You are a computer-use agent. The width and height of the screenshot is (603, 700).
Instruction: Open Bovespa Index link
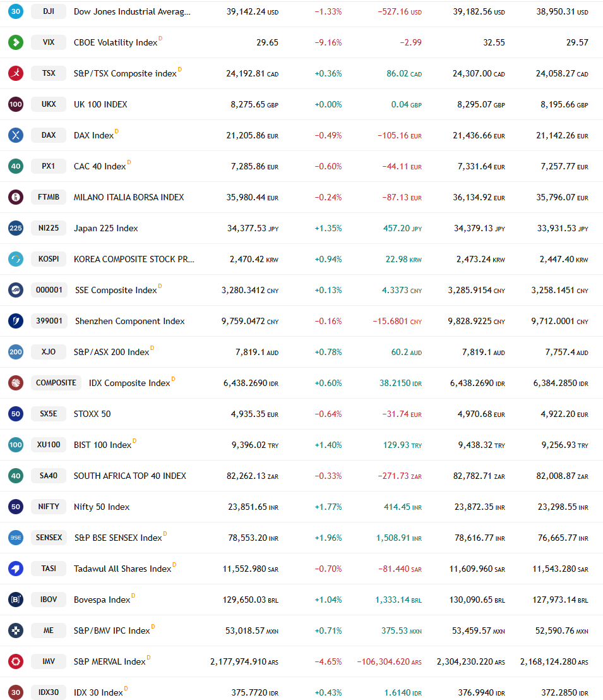[x=102, y=600]
